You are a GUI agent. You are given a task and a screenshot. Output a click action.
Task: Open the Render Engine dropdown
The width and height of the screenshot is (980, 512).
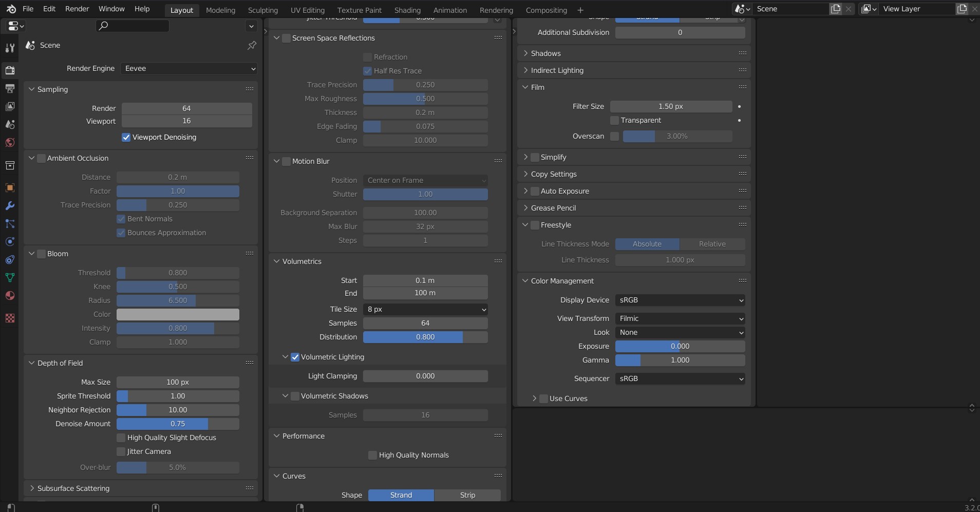coord(189,68)
